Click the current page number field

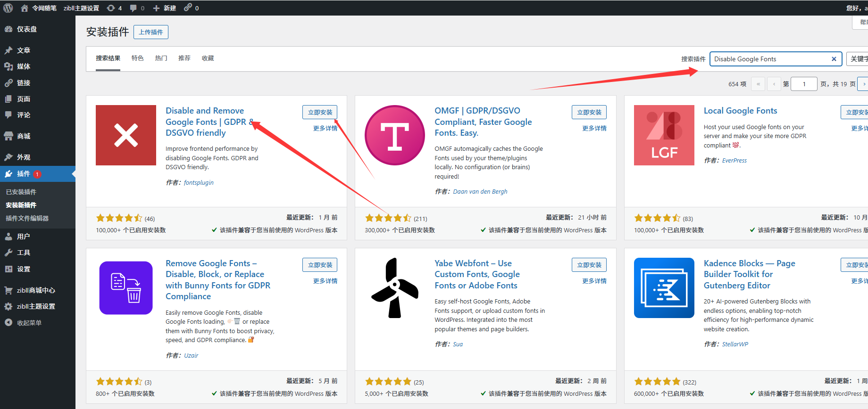pyautogui.click(x=804, y=84)
